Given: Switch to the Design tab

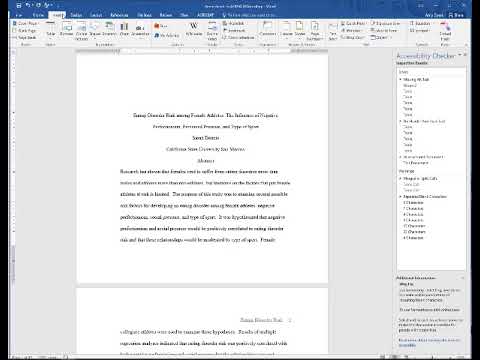Looking at the screenshot, I should pyautogui.click(x=76, y=15).
